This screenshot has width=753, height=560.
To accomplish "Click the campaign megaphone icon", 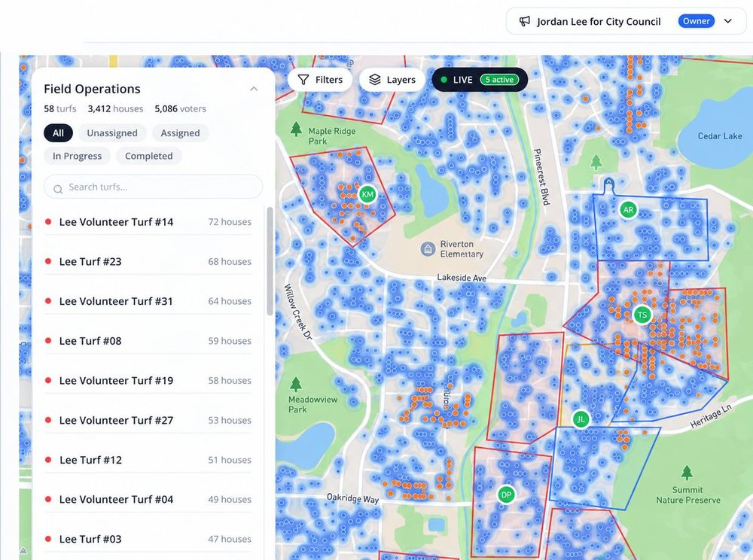I will click(x=524, y=21).
